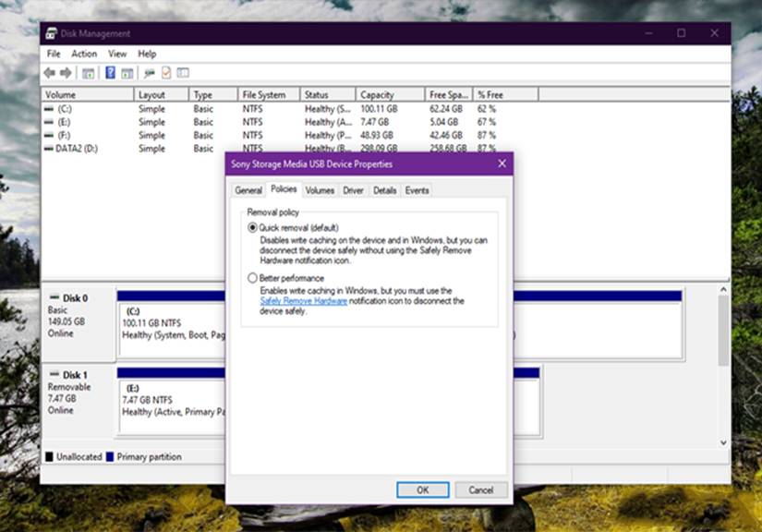Open the Events tab

[417, 190]
